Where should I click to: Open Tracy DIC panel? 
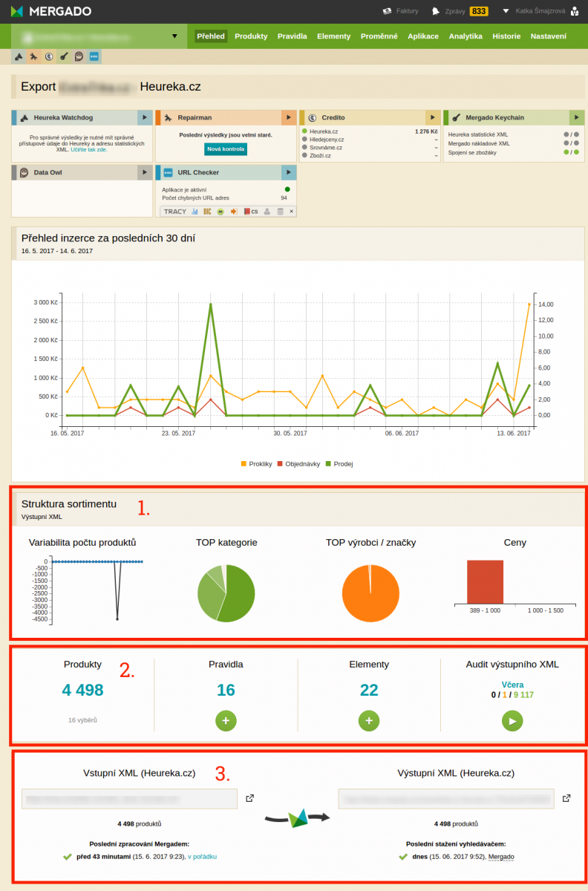[x=208, y=212]
